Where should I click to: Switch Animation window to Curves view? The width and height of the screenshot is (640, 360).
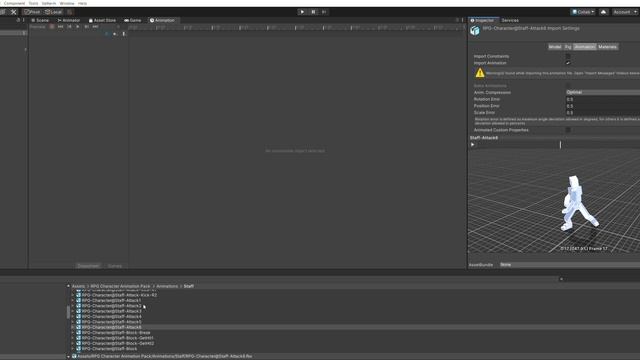(x=115, y=266)
